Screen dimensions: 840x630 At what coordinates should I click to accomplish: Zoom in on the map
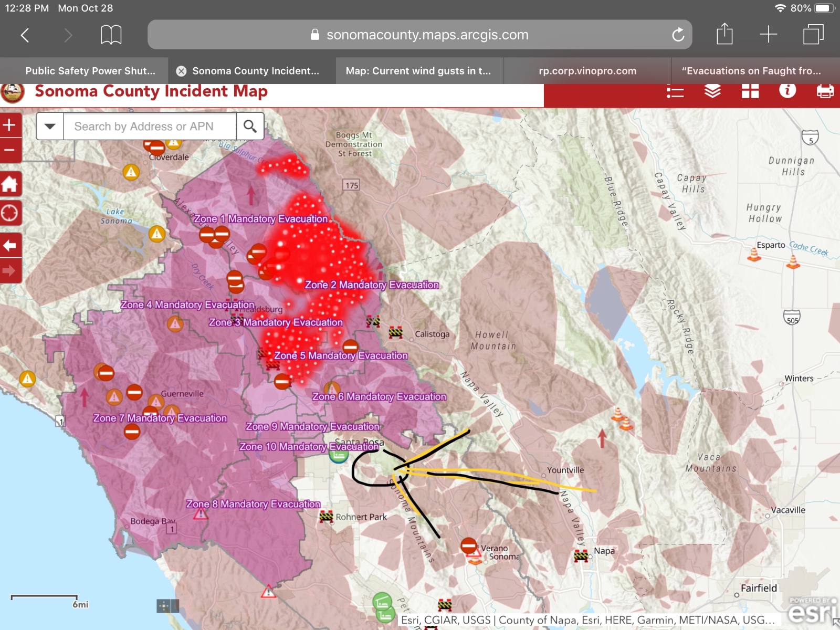[x=10, y=125]
